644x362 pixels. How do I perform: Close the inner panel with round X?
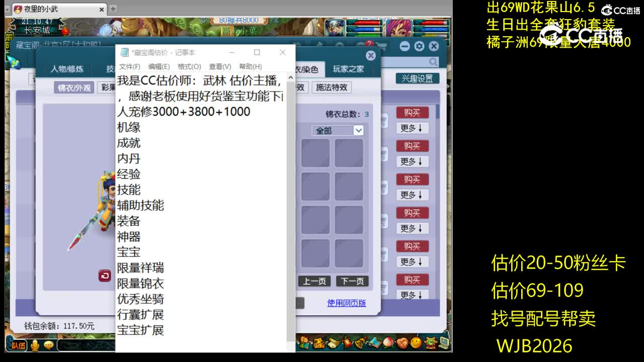[370, 55]
